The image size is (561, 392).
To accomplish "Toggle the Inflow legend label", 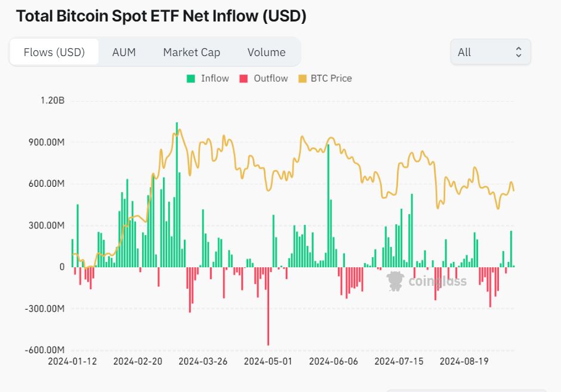I will [x=215, y=78].
